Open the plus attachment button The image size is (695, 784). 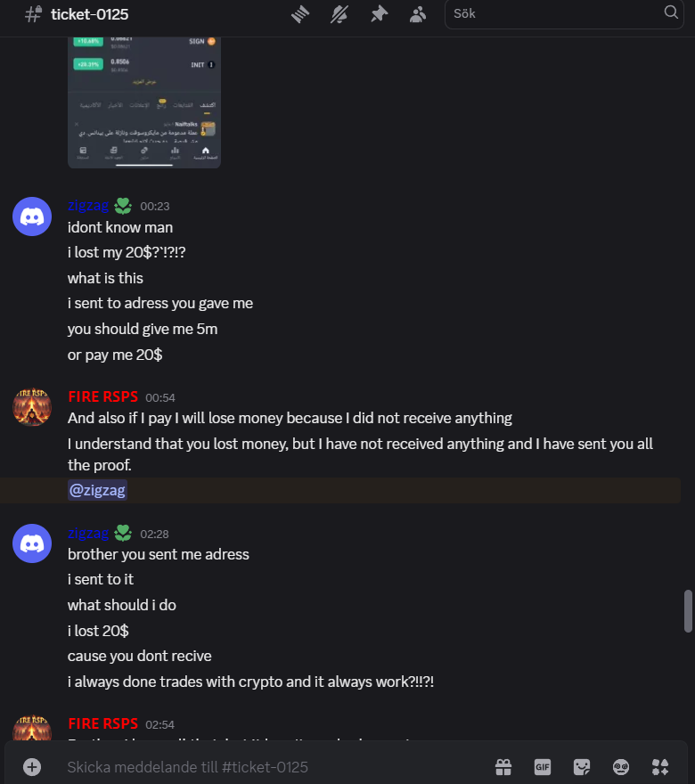tap(32, 766)
